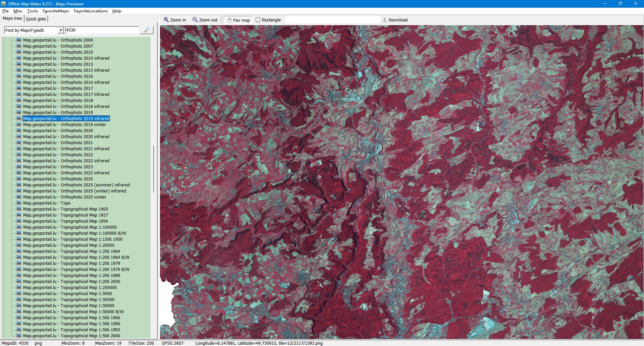Open the File menu
This screenshot has width=644, height=346.
tap(5, 11)
